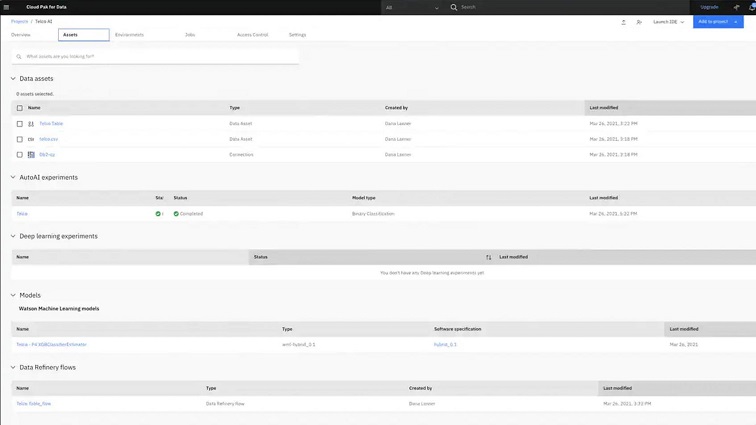Collapse the Deep learning experiments section
The image size is (756, 425).
(13, 236)
